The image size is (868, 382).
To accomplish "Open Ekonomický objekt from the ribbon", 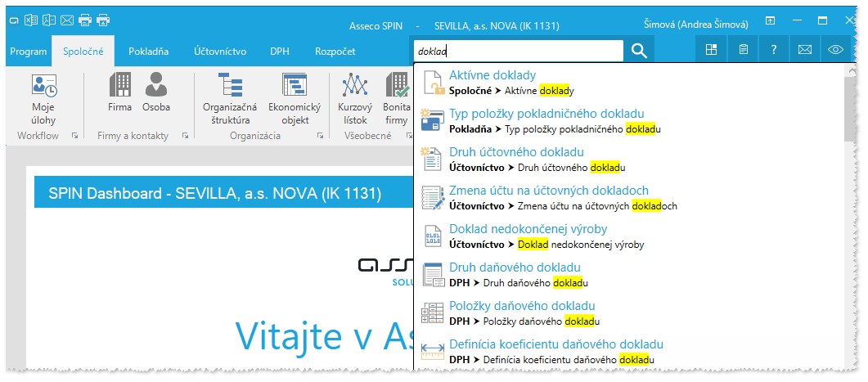I will 295,98.
